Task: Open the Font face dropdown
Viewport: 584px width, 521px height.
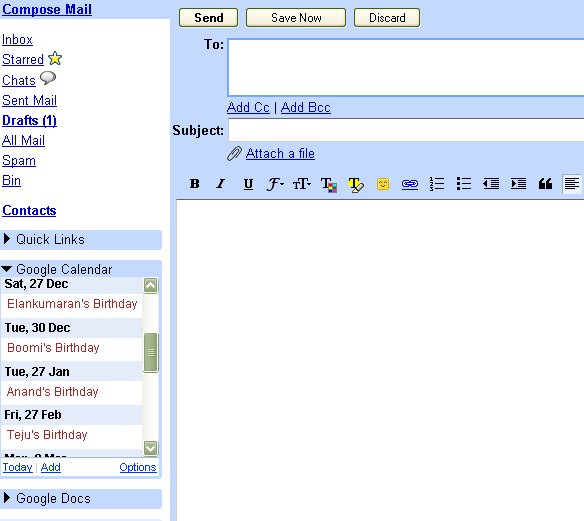Action: click(x=275, y=184)
